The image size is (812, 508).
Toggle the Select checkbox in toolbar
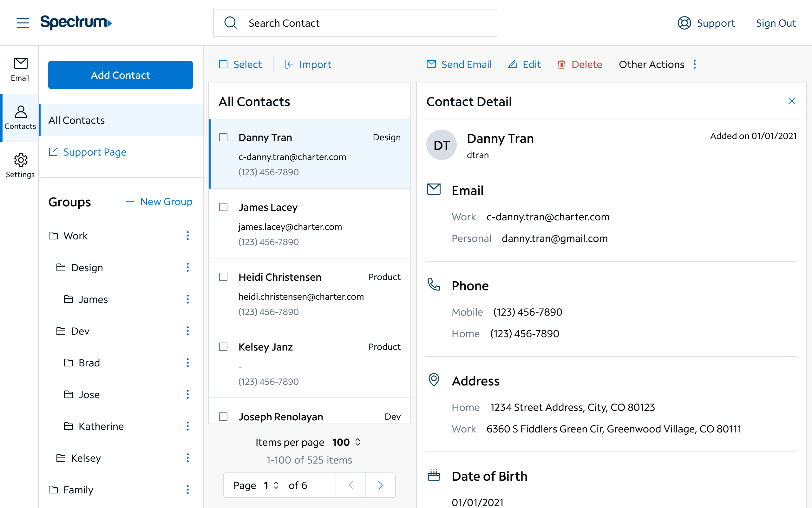(x=223, y=64)
